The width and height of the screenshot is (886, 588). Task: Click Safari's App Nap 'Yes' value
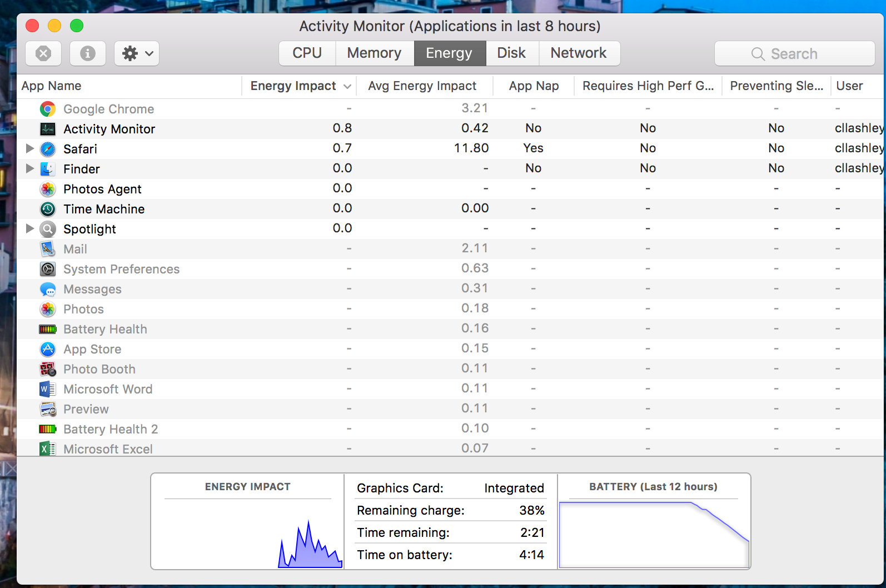coord(534,148)
